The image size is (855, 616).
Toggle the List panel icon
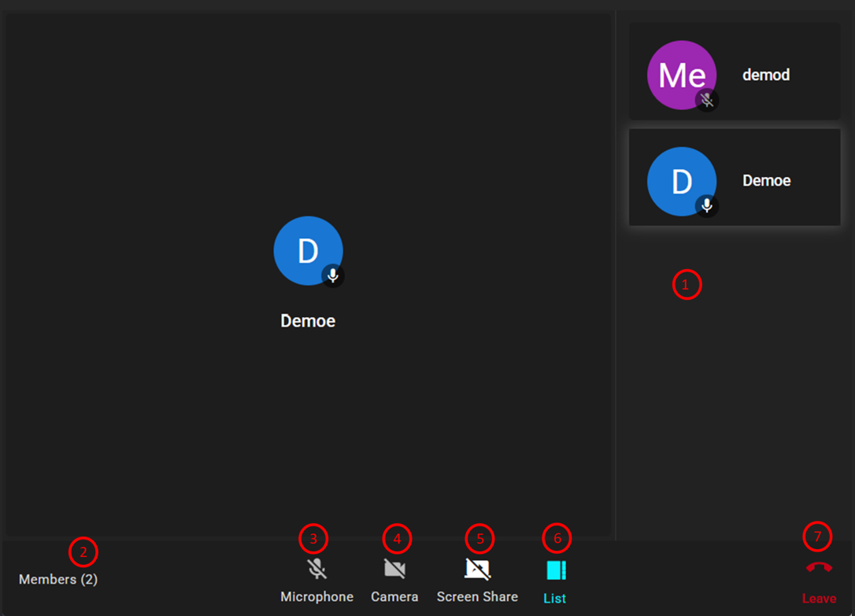556,570
